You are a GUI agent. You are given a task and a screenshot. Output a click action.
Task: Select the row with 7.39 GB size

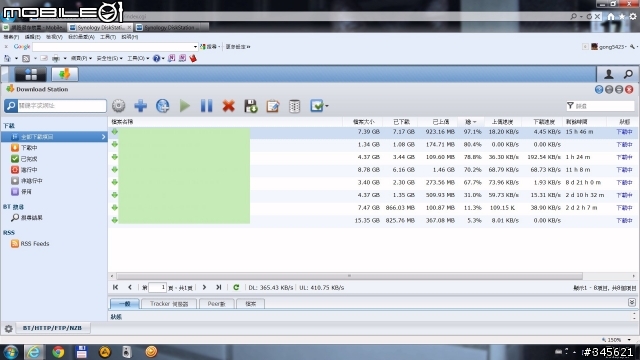pos(372,132)
